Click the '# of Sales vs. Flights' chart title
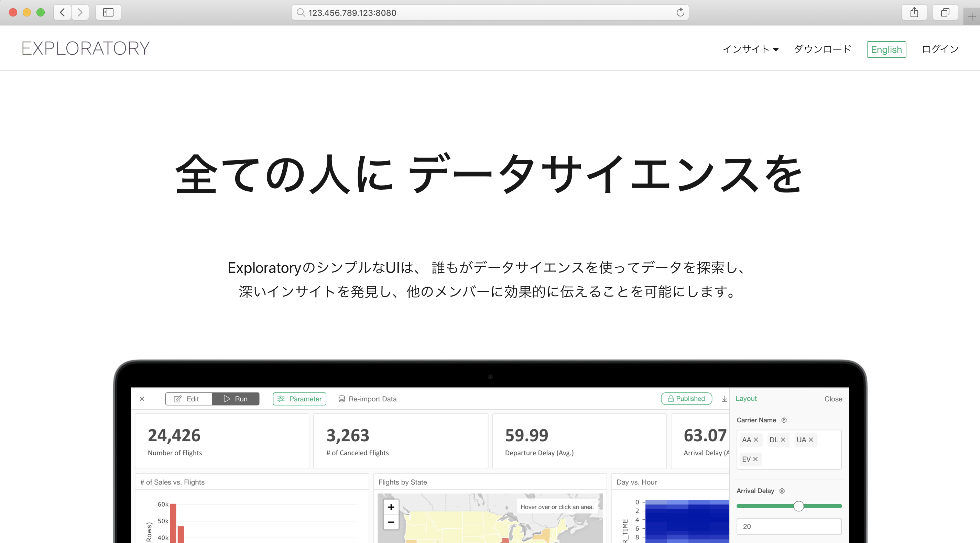The height and width of the screenshot is (543, 980). point(172,482)
